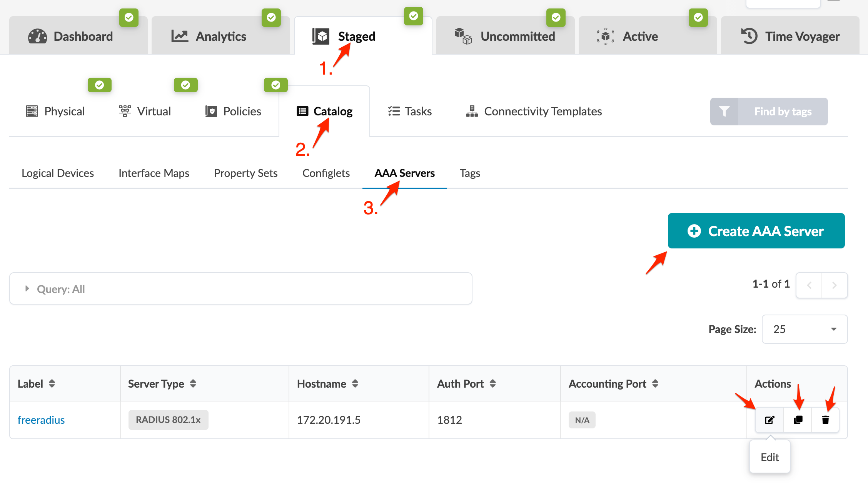Click the edit icon for freeradius
This screenshot has width=868, height=483.
click(x=769, y=420)
